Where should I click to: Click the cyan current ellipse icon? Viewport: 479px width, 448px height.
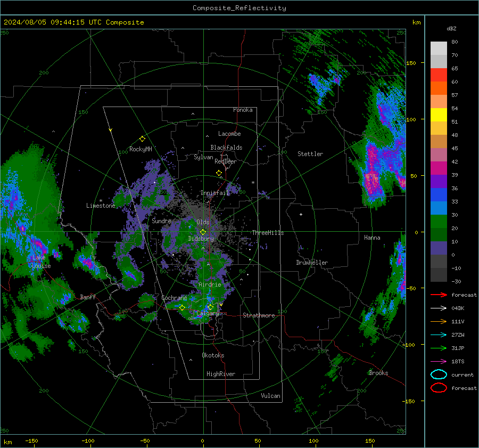click(439, 374)
